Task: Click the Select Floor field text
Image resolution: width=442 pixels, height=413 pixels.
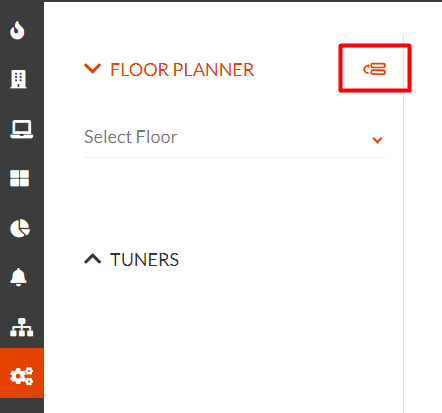Action: 131,137
